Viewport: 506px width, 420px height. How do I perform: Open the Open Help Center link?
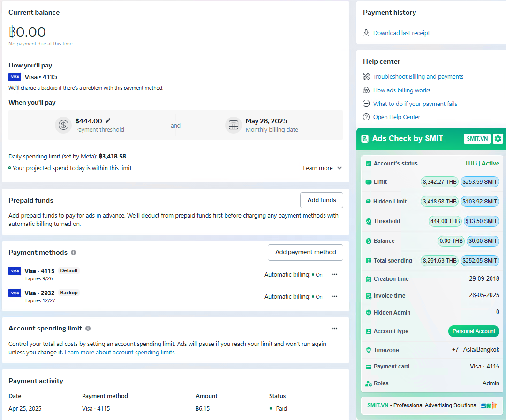397,117
